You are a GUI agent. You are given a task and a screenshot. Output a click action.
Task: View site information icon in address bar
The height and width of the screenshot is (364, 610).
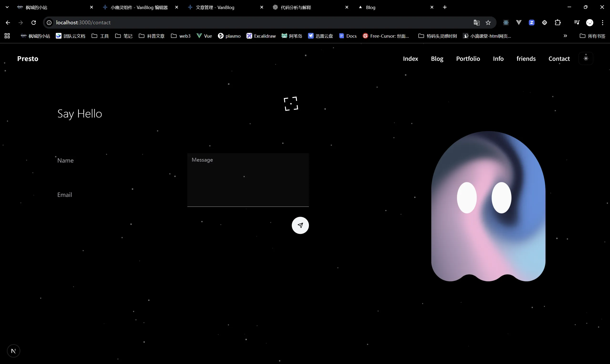tap(49, 23)
